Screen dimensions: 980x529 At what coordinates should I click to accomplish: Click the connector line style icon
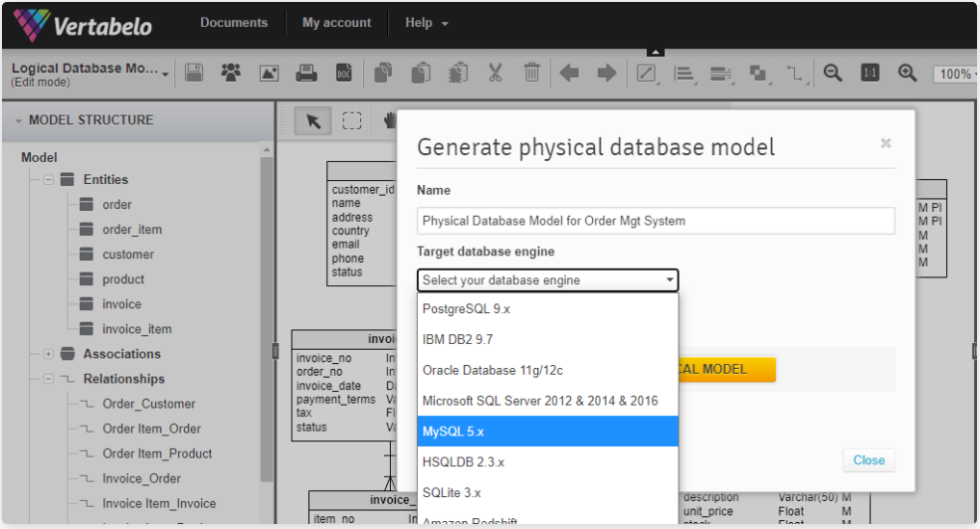coord(796,74)
